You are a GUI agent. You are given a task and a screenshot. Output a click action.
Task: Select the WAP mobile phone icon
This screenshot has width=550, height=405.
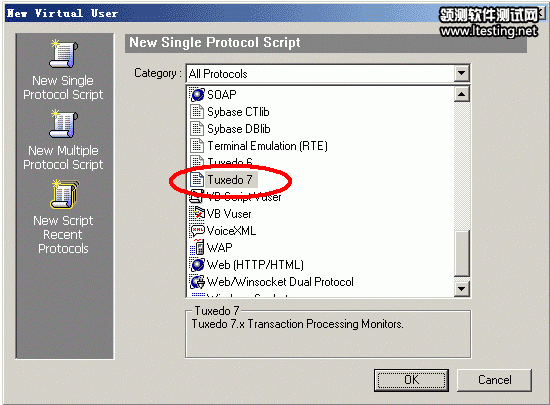coord(197,247)
